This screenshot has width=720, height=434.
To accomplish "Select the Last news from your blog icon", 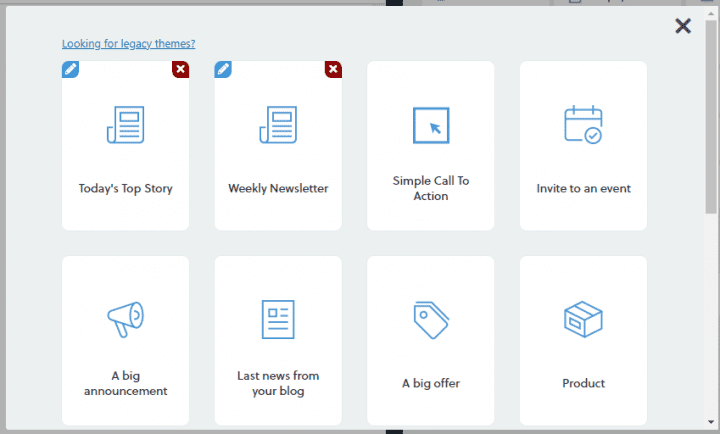I will coord(278,319).
